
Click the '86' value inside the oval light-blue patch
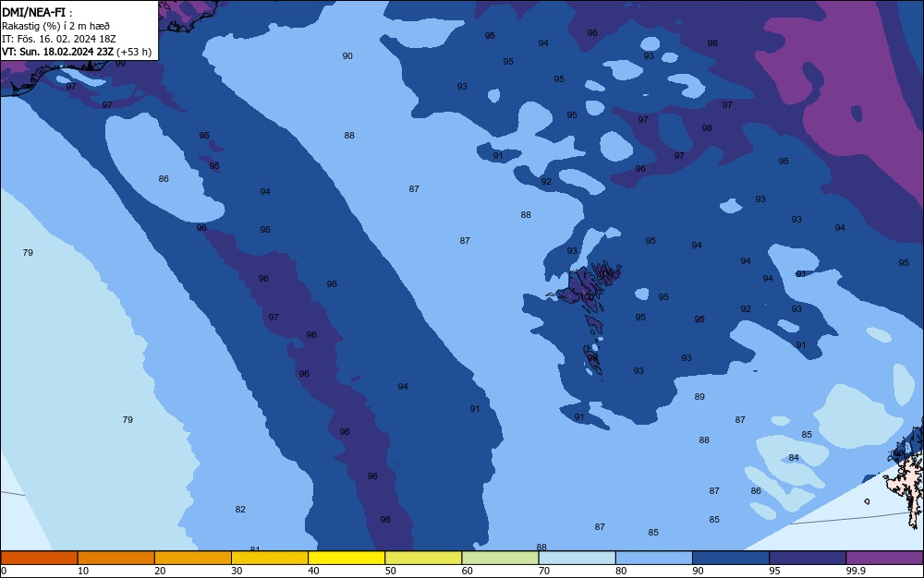pos(164,178)
